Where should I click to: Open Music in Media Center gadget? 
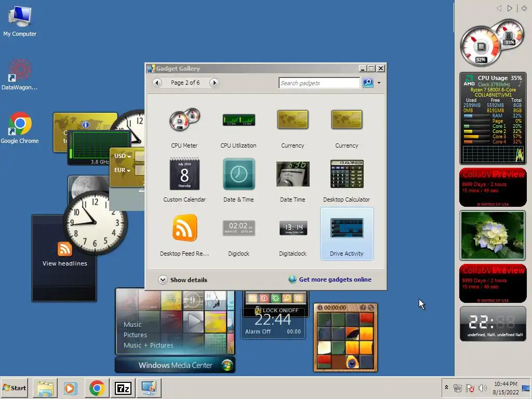coord(132,324)
